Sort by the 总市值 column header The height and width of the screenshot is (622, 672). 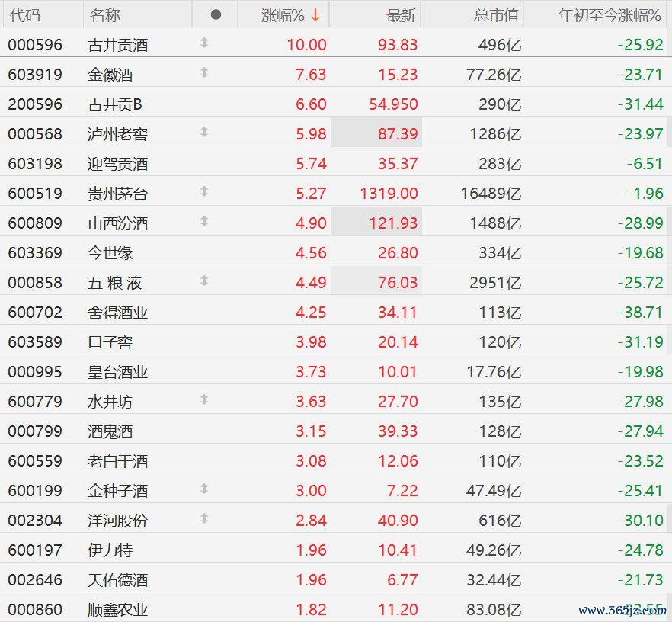tap(497, 15)
